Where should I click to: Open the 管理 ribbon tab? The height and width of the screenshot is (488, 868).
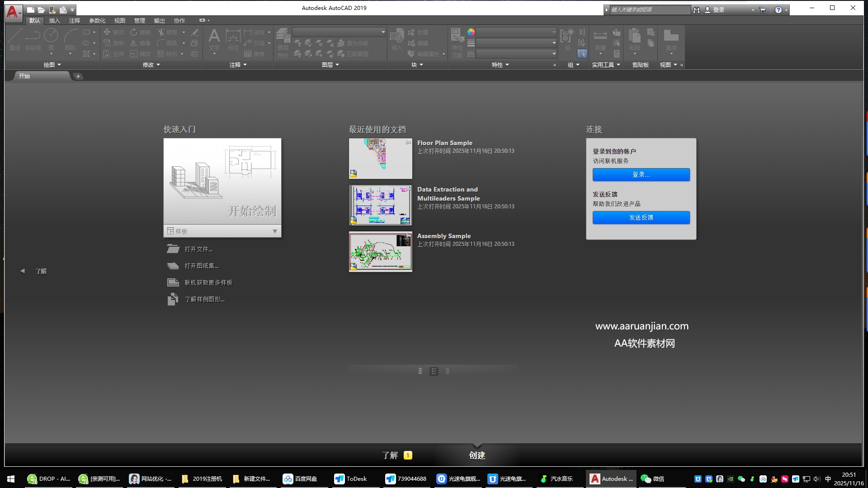click(x=139, y=20)
